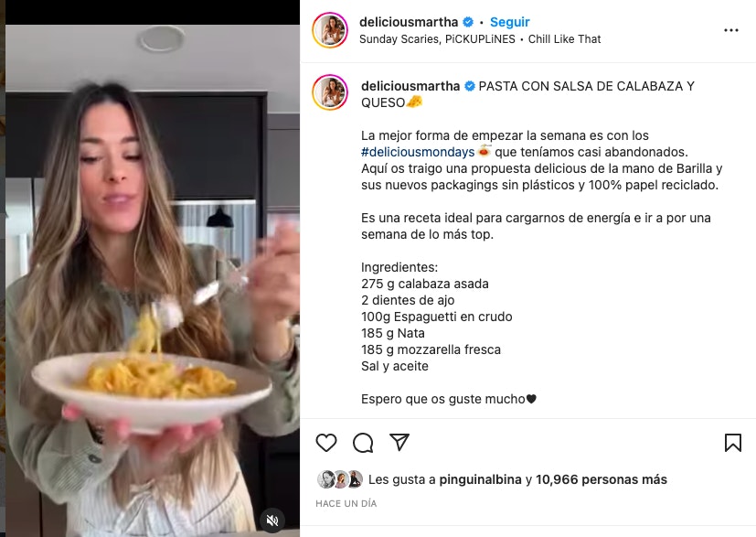Open the three-dot more options menu
756x537 pixels.
[731, 30]
